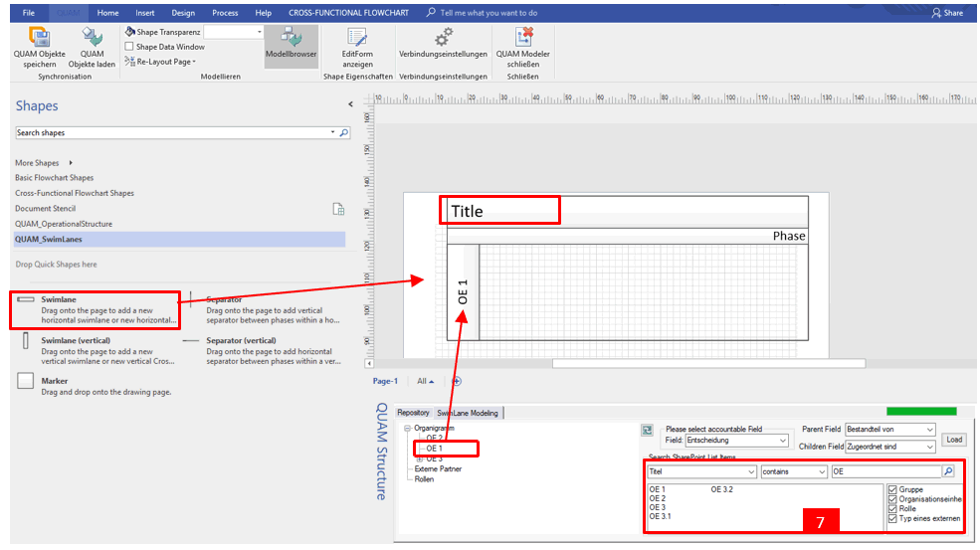Toggle the Rolle checkbox

click(891, 509)
